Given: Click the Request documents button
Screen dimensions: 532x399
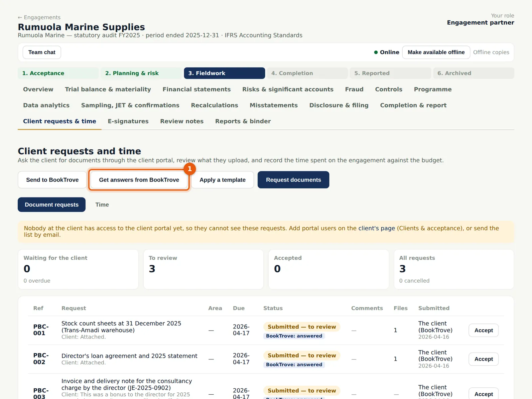Looking at the screenshot, I should click(293, 180).
